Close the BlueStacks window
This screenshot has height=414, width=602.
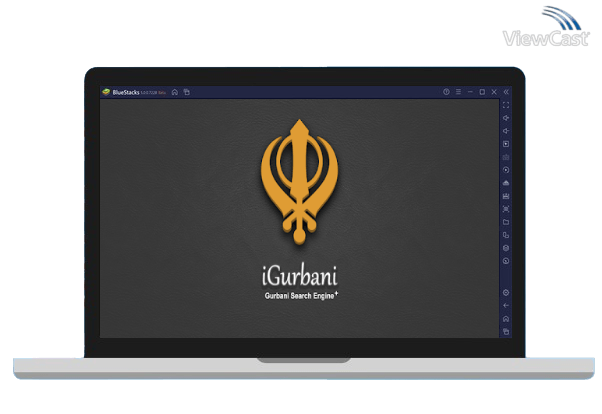(x=494, y=92)
